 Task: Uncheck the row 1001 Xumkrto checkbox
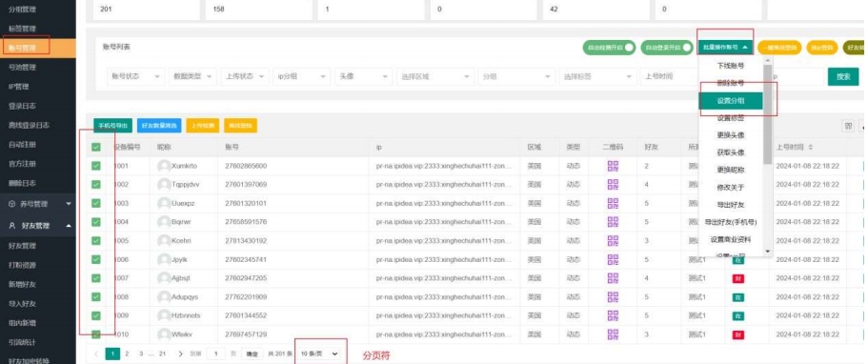click(96, 166)
